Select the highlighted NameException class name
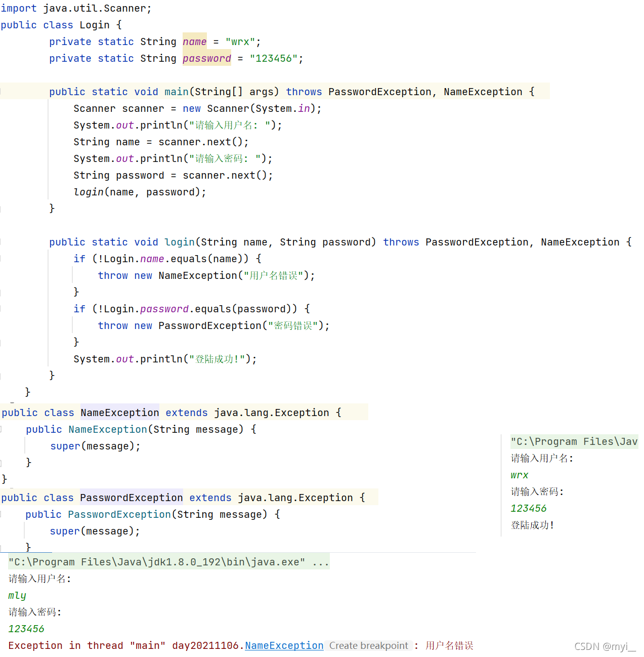This screenshot has width=644, height=657. point(120,413)
